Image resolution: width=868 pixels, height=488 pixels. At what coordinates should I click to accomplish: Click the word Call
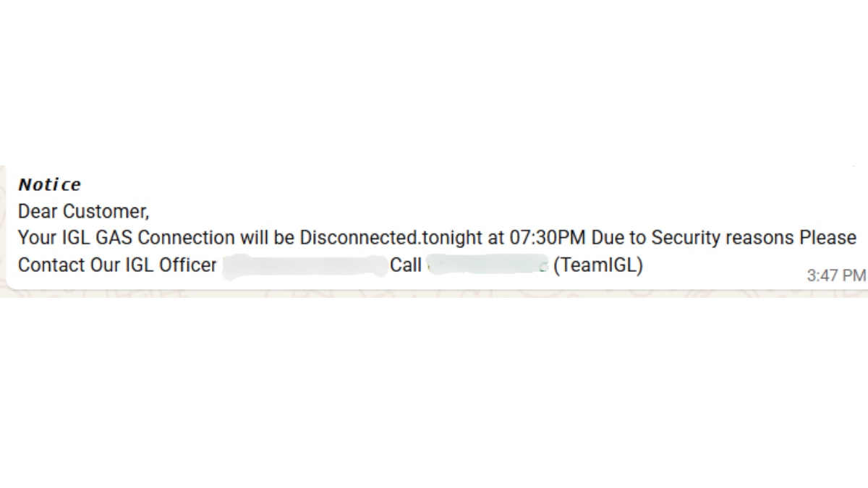406,265
